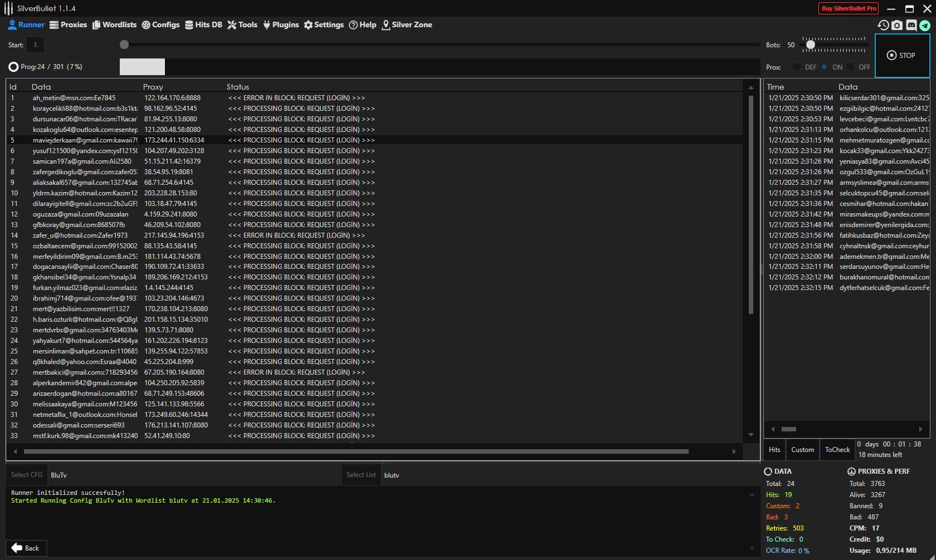The width and height of the screenshot is (936, 560).
Task: Click the bot list scroll-up arrow
Action: pyautogui.click(x=751, y=87)
